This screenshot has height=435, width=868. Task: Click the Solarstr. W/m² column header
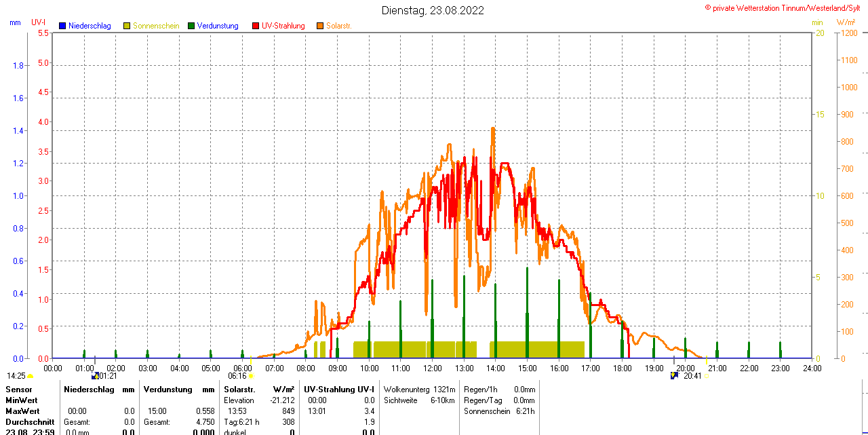258,390
